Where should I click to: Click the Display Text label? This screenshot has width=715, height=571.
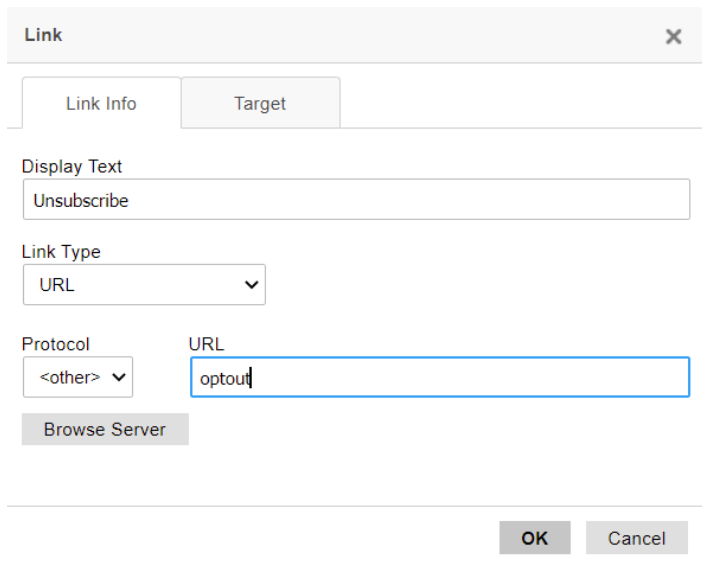(72, 167)
